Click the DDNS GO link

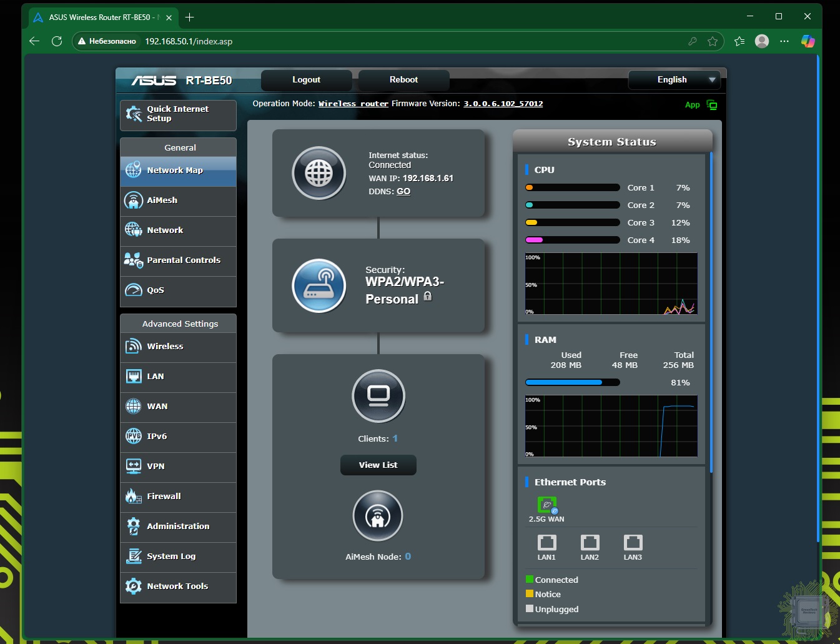[403, 192]
